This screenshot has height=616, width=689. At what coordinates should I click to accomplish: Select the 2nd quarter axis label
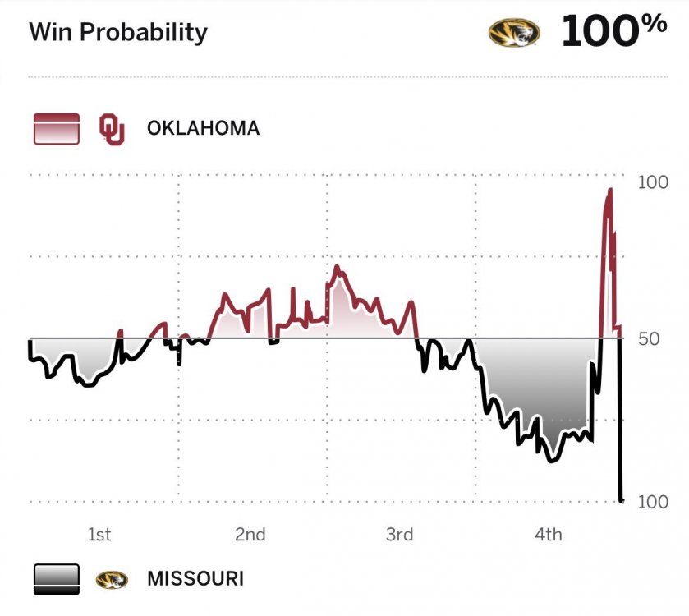pyautogui.click(x=250, y=535)
